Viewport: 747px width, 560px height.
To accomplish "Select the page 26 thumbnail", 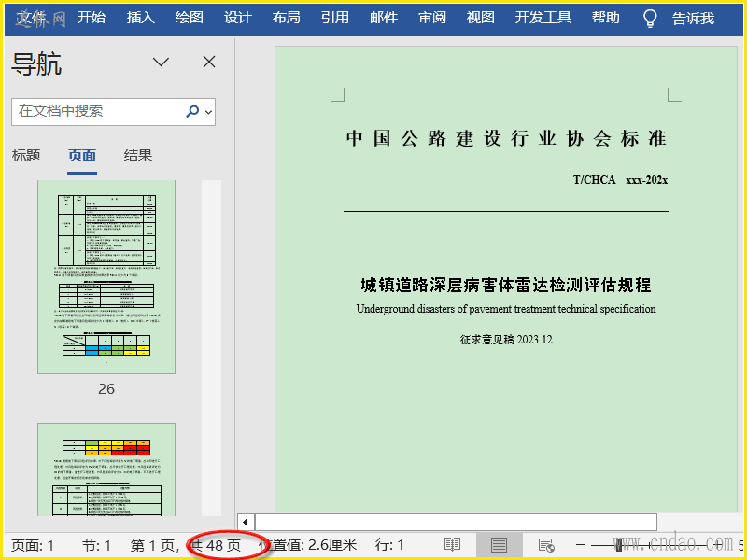I will point(106,277).
